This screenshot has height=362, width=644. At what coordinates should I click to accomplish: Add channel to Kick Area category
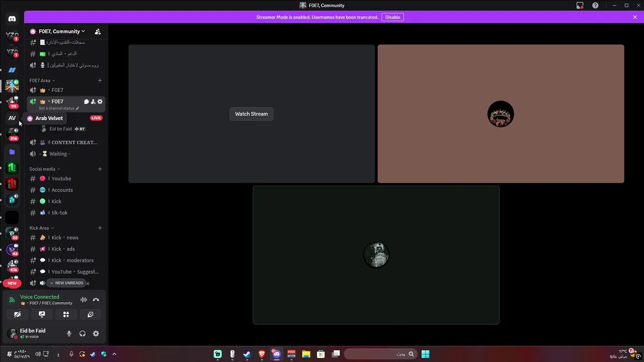point(100,228)
